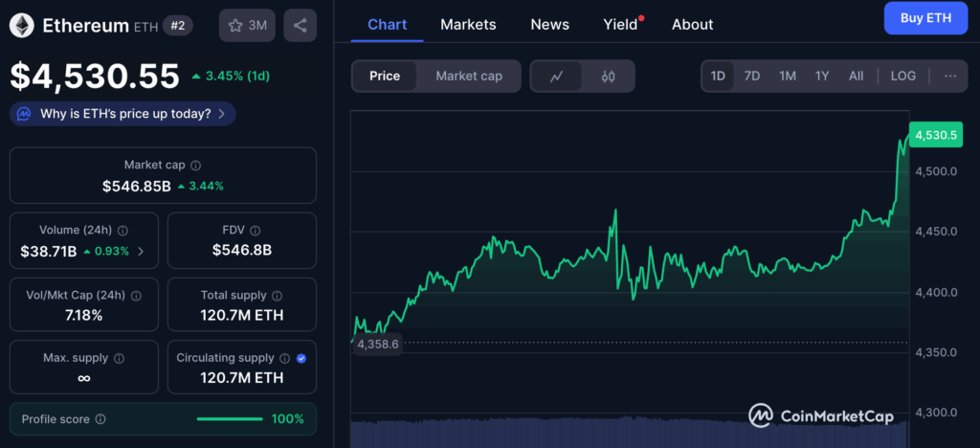Open the Markets tab
980x448 pixels.
click(x=468, y=24)
